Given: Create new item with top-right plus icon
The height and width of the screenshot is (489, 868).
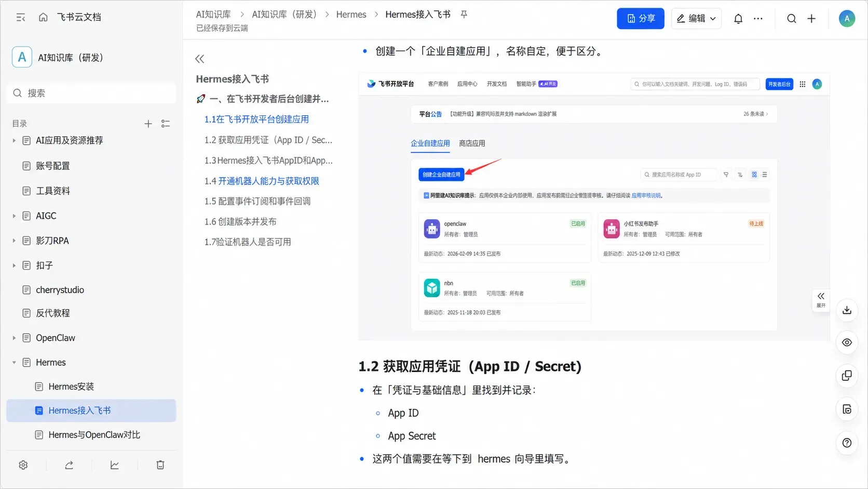Looking at the screenshot, I should (811, 19).
